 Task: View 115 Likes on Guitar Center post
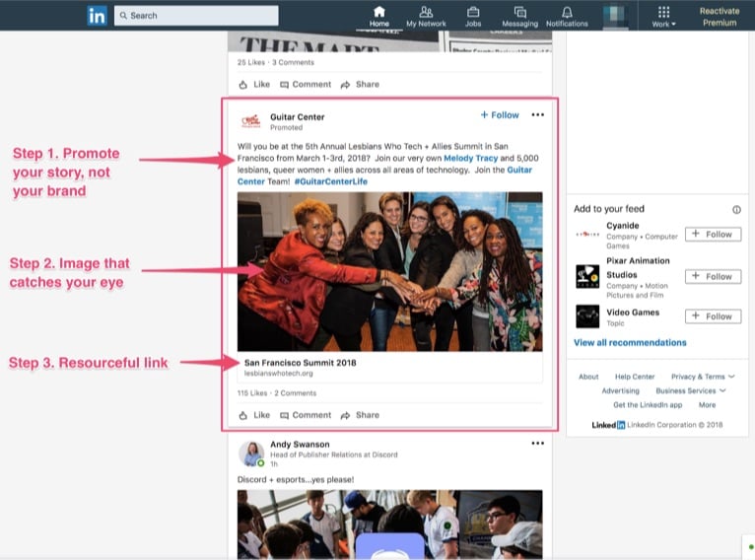(x=251, y=393)
